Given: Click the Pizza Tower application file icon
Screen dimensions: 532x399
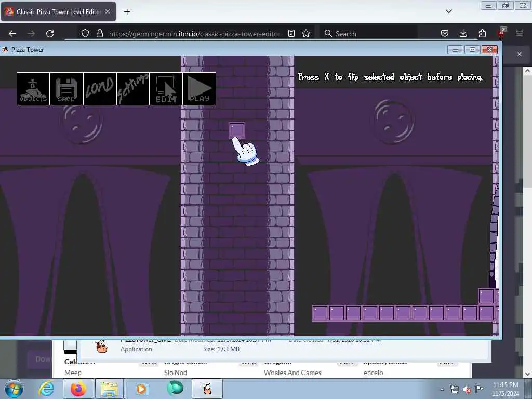Looking at the screenshot, I should pyautogui.click(x=101, y=347).
